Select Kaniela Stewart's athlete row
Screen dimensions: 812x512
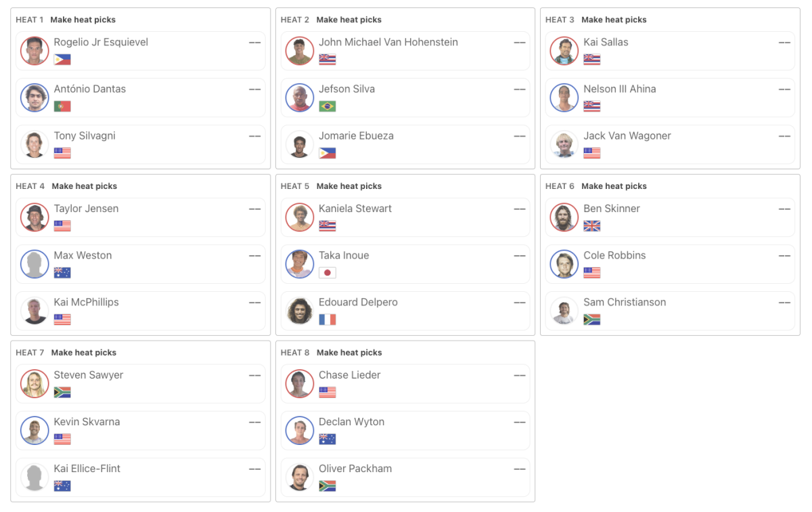[405, 217]
